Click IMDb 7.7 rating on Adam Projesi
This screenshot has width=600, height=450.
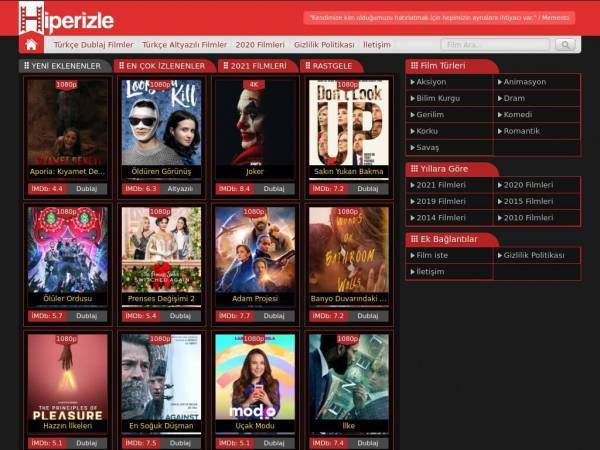point(234,316)
